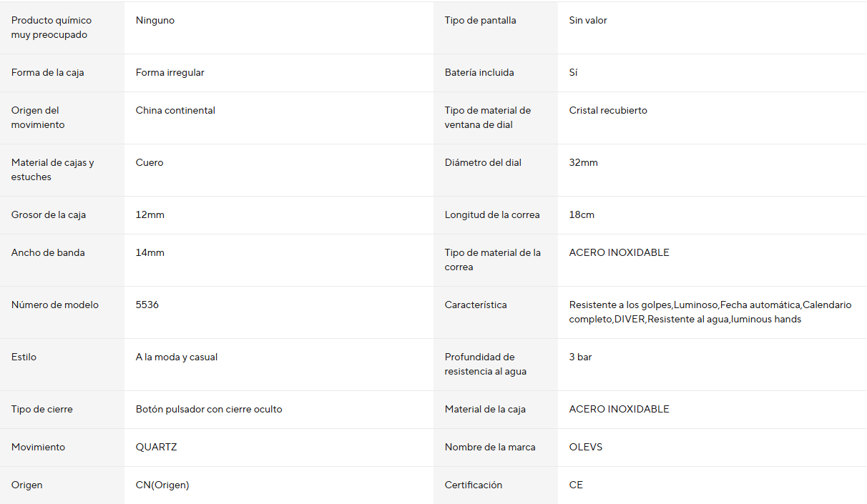
Task: Select the 'Cristal recubierto' value
Action: coord(608,110)
